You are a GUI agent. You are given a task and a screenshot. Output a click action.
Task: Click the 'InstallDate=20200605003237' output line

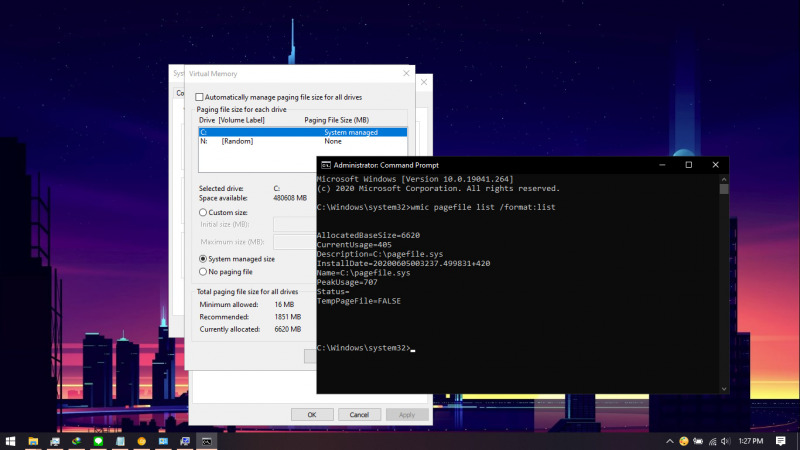403,263
